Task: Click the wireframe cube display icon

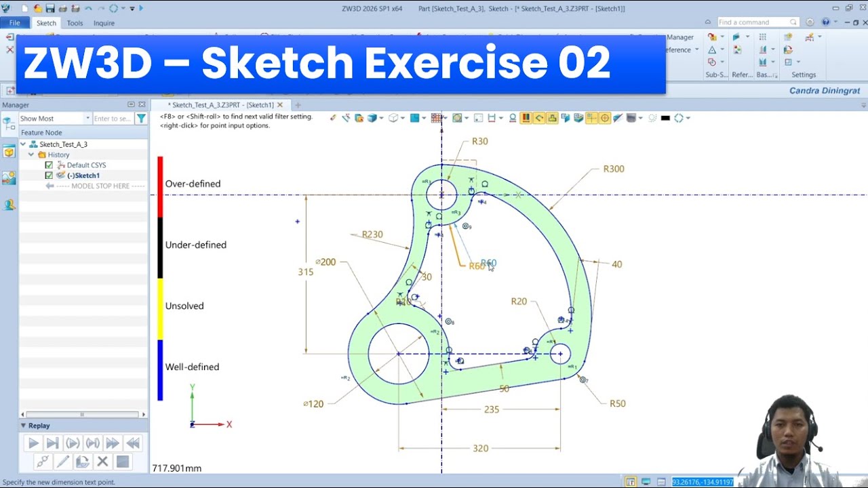Action: (x=393, y=118)
